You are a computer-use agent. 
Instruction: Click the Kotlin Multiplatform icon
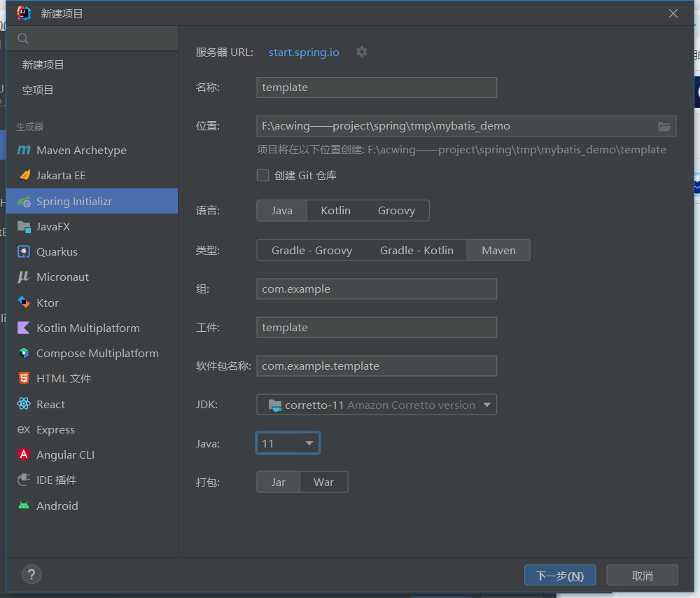coord(24,328)
